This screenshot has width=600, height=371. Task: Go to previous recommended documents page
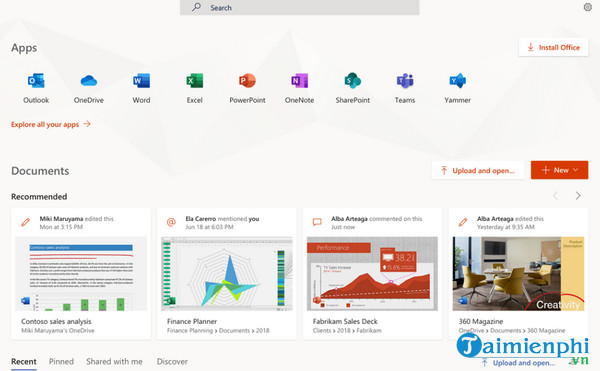555,196
